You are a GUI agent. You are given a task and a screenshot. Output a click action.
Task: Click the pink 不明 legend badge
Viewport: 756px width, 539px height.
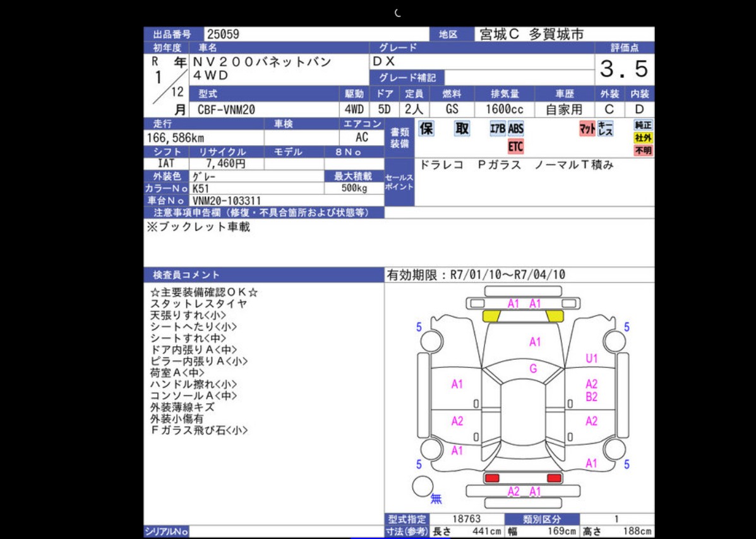click(x=643, y=151)
